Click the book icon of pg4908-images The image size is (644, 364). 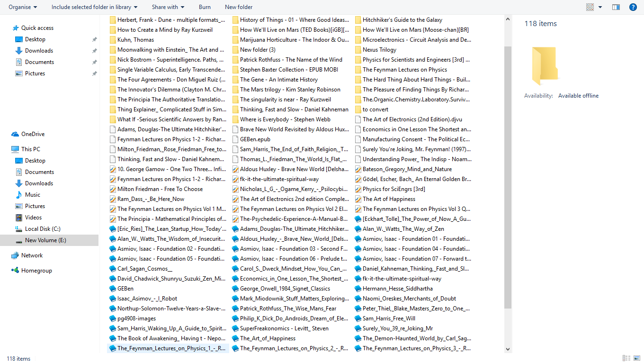(x=113, y=318)
